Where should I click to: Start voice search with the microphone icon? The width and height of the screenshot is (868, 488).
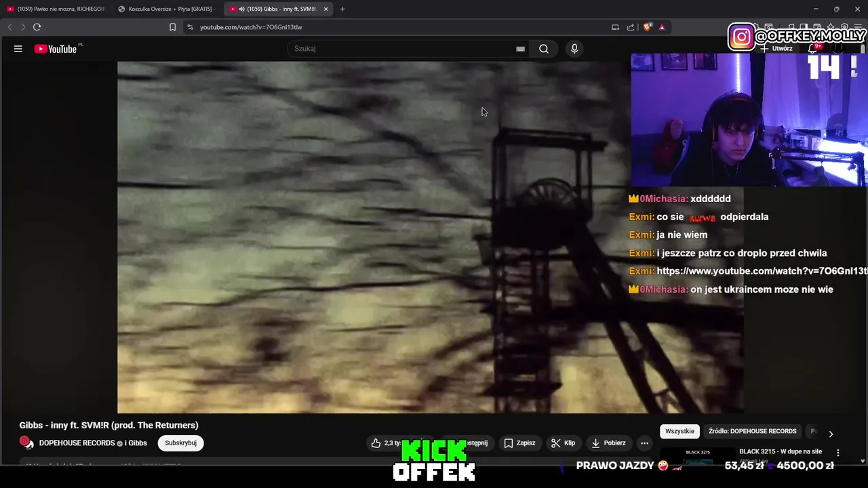(x=574, y=49)
